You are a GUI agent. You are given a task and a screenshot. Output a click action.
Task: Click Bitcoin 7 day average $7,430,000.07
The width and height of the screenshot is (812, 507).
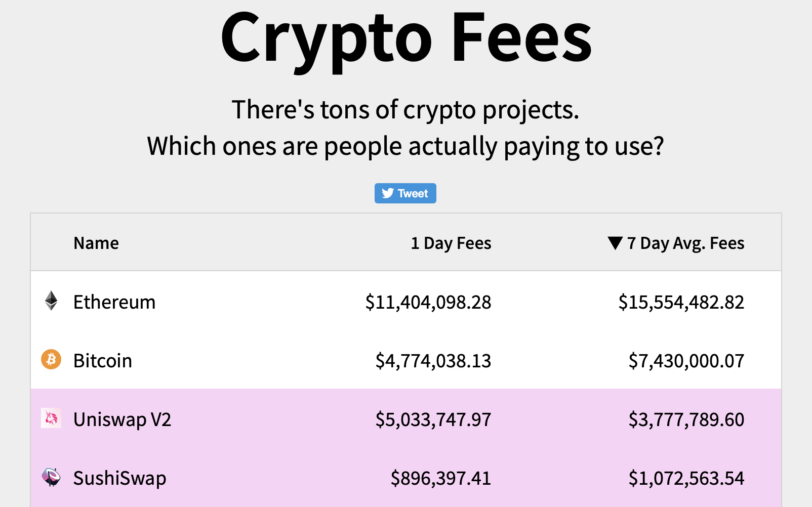click(x=686, y=361)
